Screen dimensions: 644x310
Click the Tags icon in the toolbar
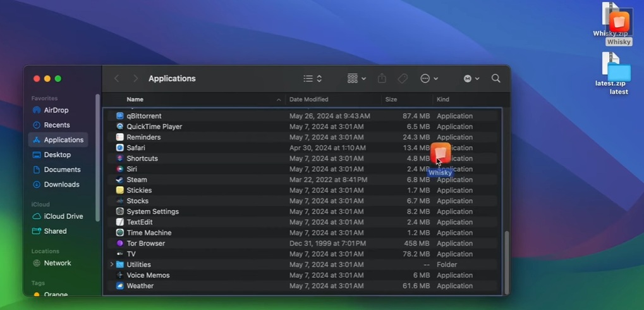click(403, 78)
